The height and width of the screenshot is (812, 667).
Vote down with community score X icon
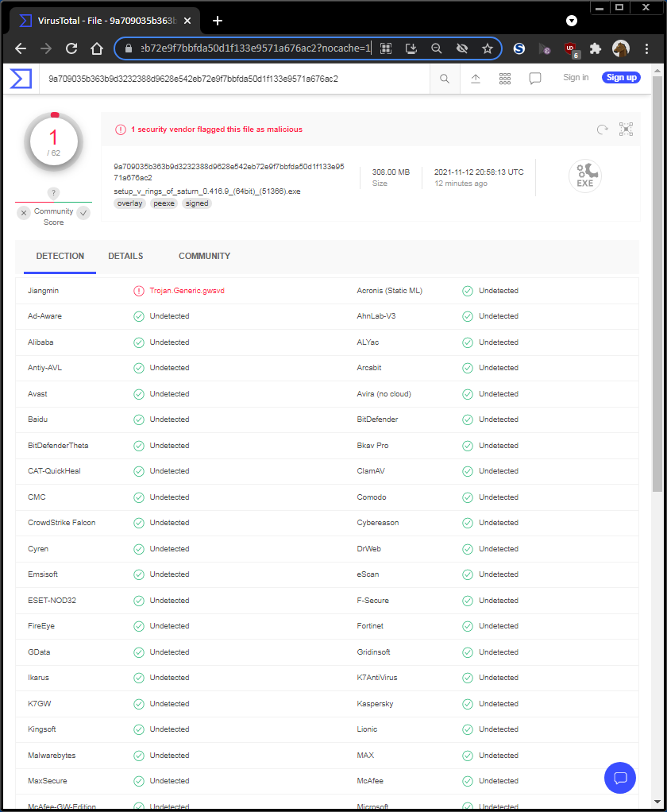click(24, 213)
